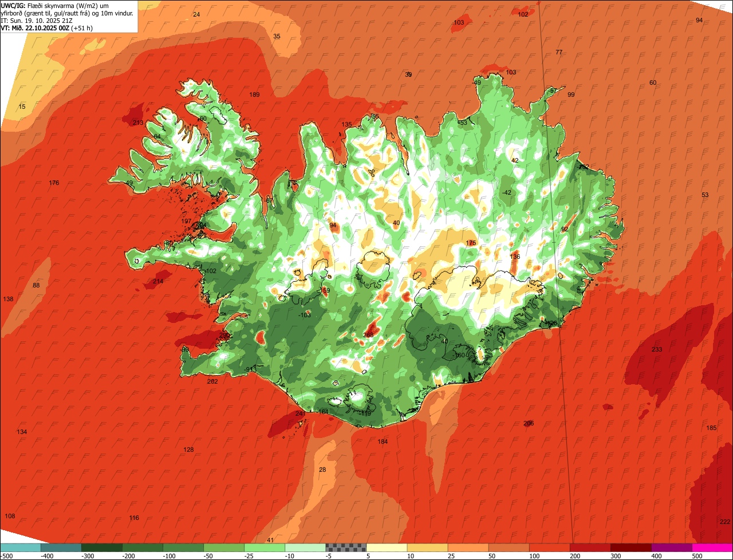Select the value 268 on the map
Viewport: 733px width, 560px height.
tap(368, 336)
